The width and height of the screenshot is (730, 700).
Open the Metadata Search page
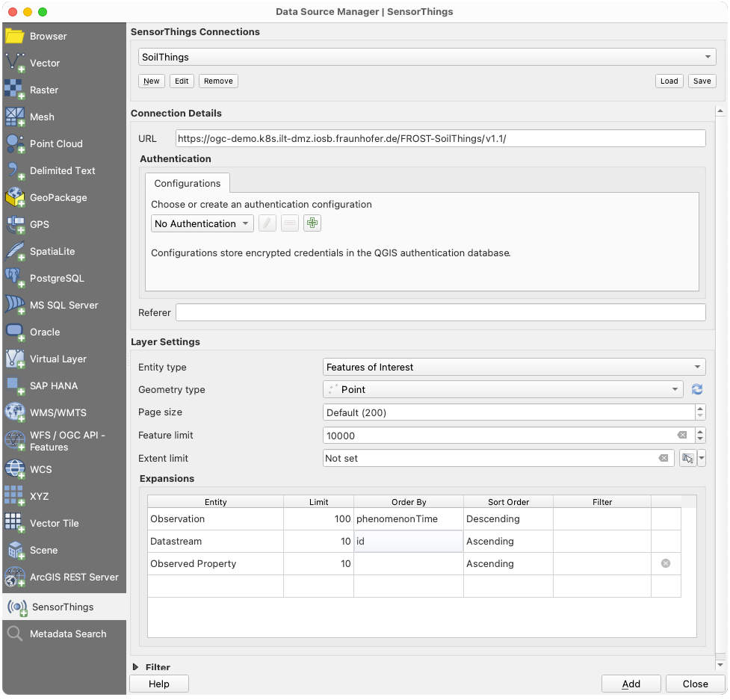point(64,634)
